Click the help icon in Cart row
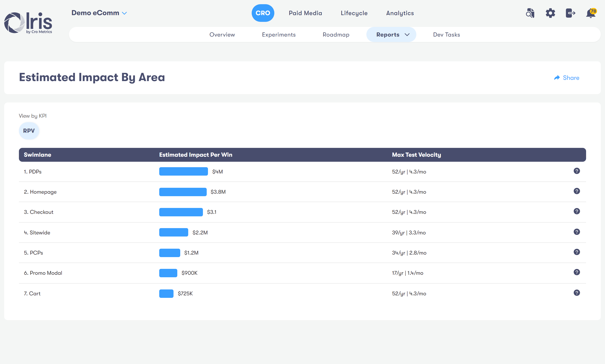 click(577, 293)
